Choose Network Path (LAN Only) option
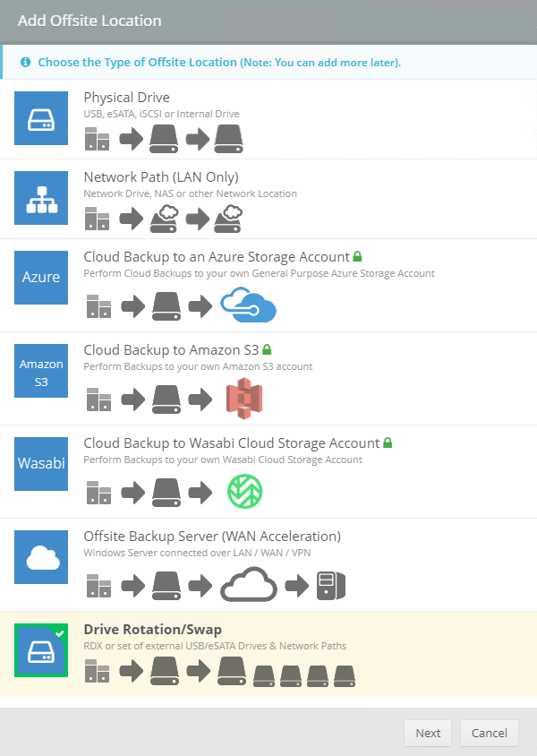The image size is (537, 756). coord(160,176)
